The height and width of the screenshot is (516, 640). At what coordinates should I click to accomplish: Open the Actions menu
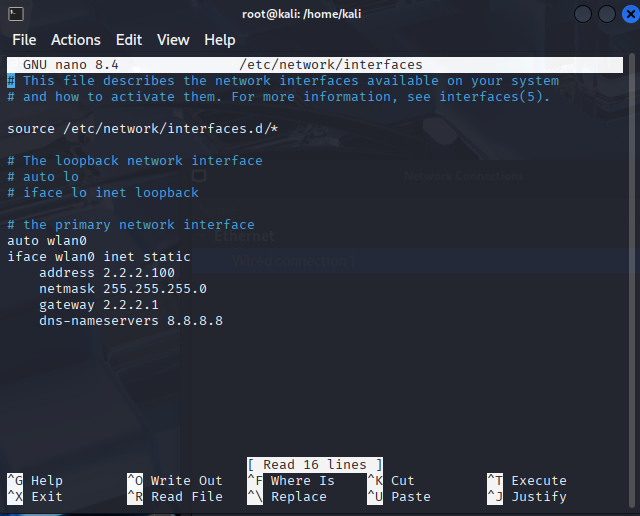coord(76,40)
